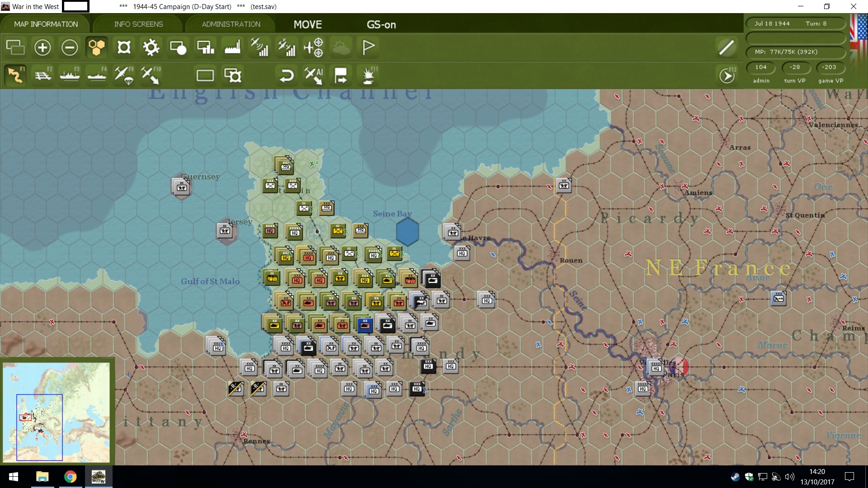Click the plane icon marked AI
868x488 pixels.
[314, 75]
